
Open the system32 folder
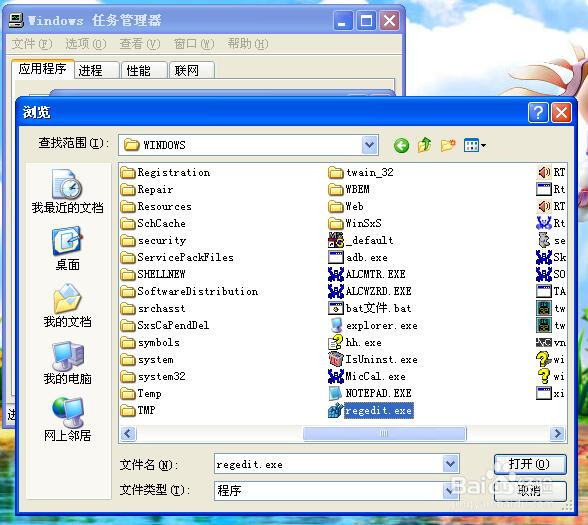point(153,376)
